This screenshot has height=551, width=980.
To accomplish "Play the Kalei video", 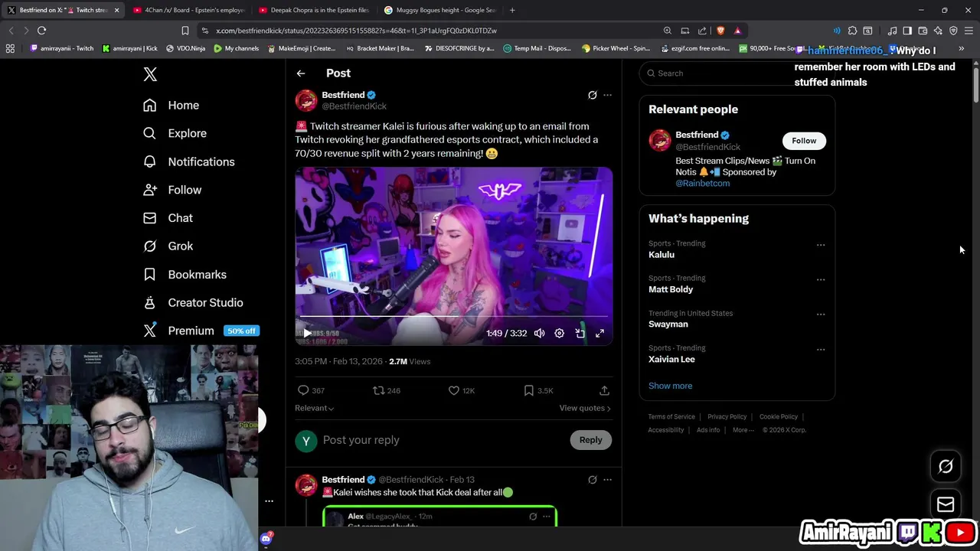I will pyautogui.click(x=307, y=333).
